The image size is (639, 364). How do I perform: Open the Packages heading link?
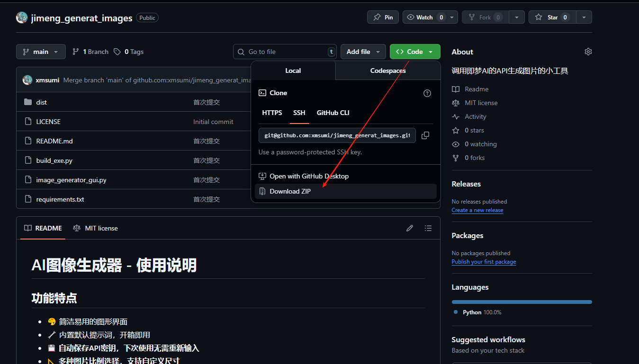(468, 235)
